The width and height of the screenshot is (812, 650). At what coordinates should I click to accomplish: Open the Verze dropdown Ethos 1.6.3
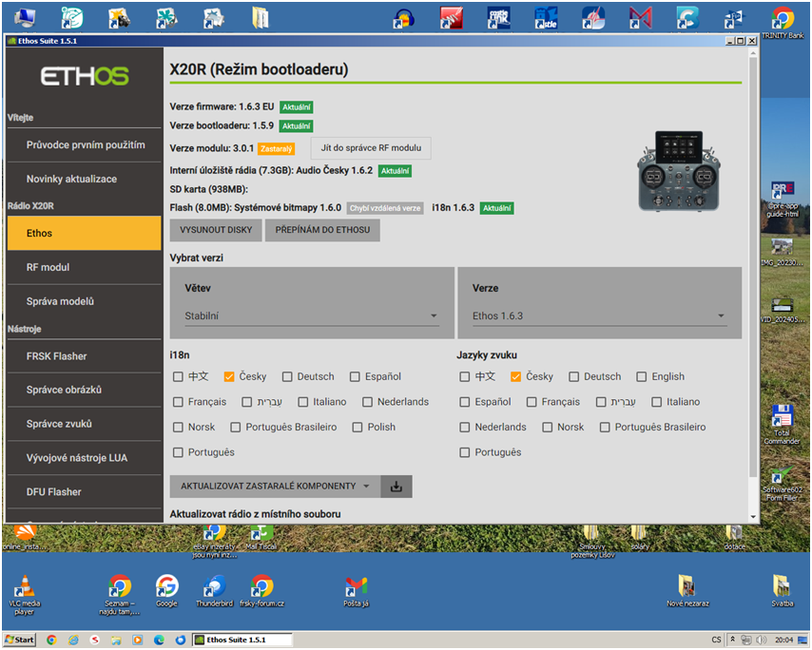(599, 316)
